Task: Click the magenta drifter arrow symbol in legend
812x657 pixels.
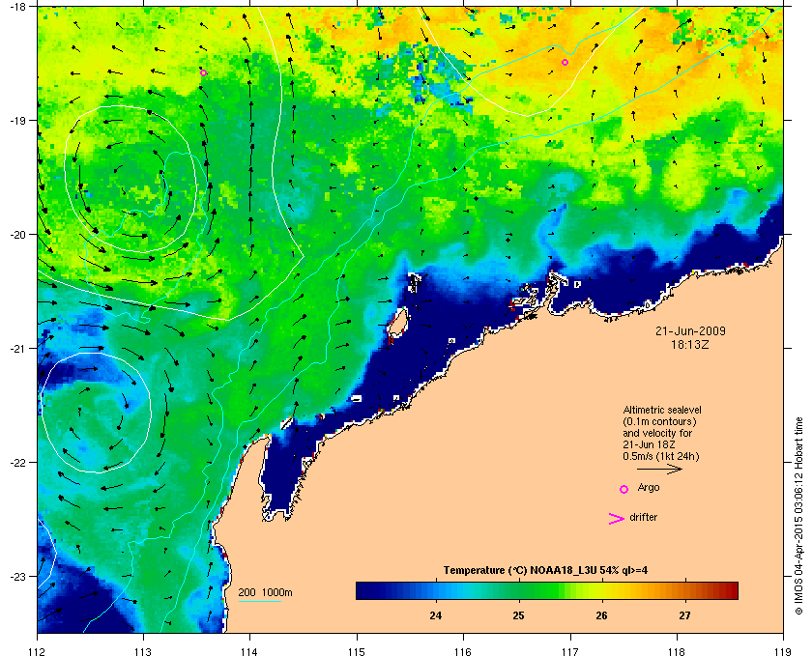Action: [x=617, y=519]
